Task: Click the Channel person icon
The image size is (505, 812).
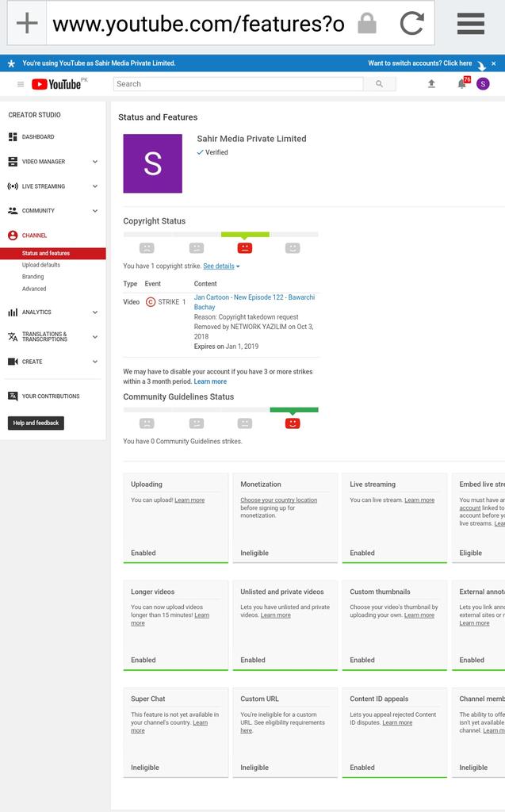Action: [x=13, y=235]
